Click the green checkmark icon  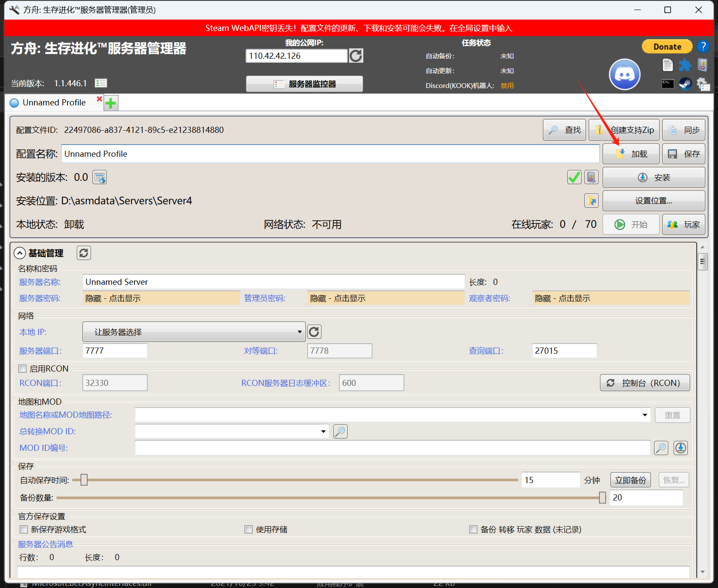(x=574, y=177)
